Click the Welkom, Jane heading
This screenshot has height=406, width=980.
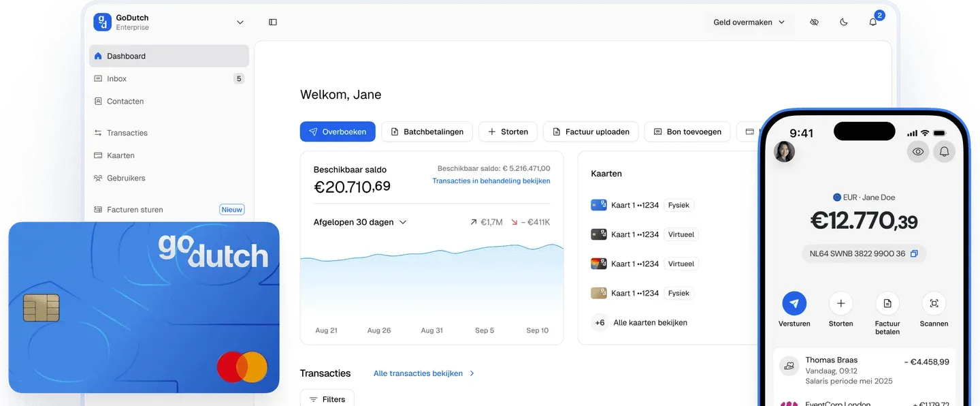[x=340, y=95]
